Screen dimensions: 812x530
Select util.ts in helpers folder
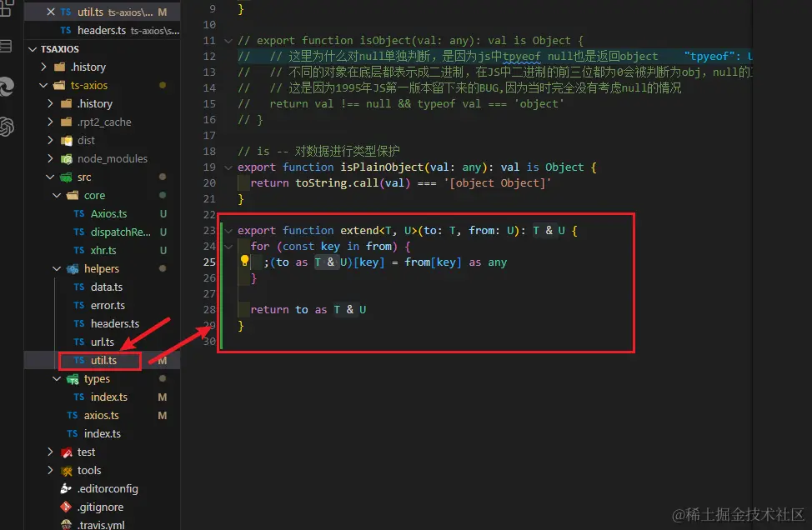tap(103, 360)
